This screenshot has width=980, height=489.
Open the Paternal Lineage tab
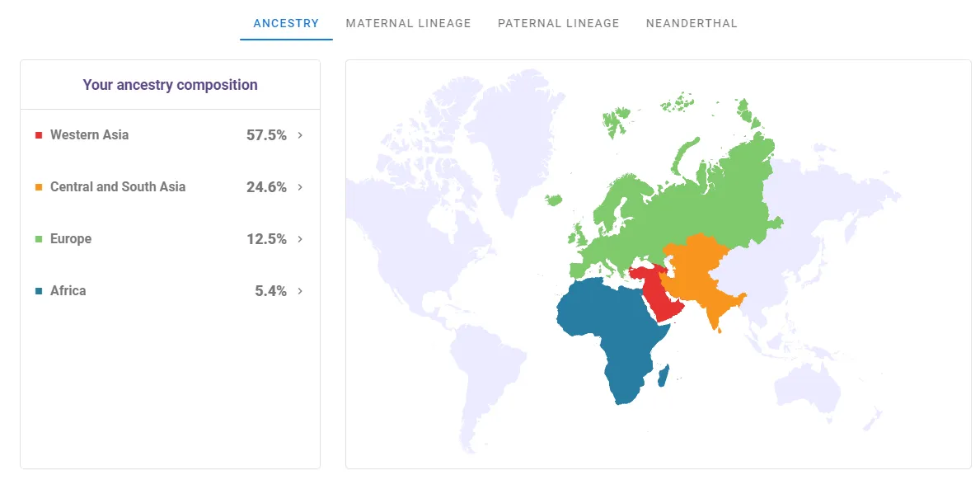(x=558, y=23)
